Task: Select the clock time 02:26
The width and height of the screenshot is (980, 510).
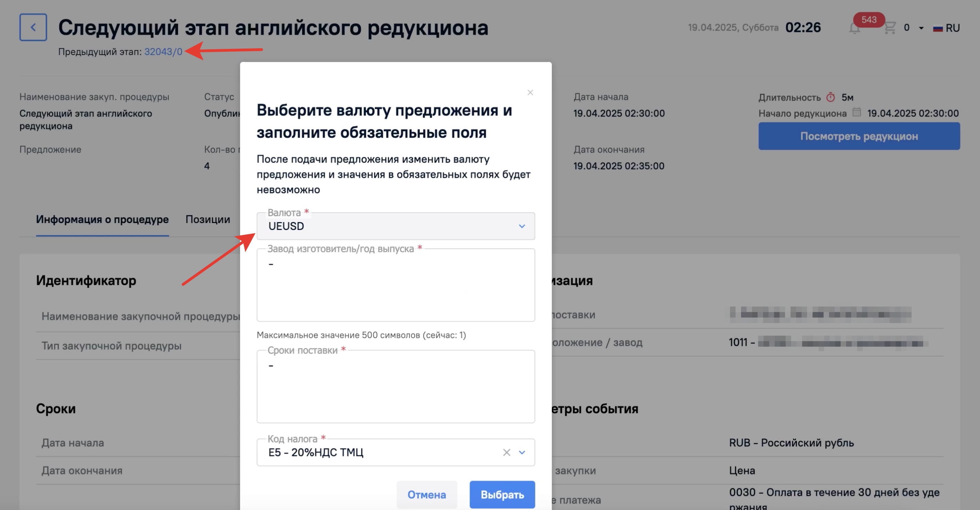Action: click(803, 28)
